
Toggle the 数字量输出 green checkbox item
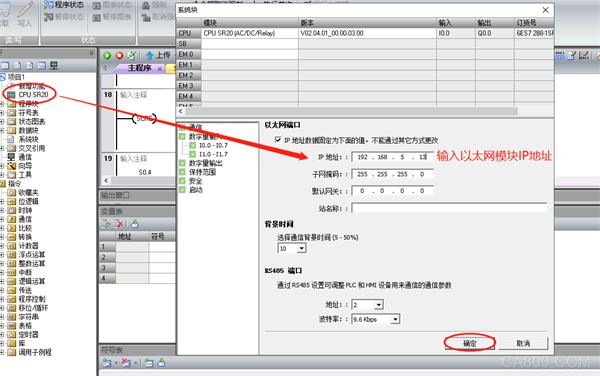(183, 163)
